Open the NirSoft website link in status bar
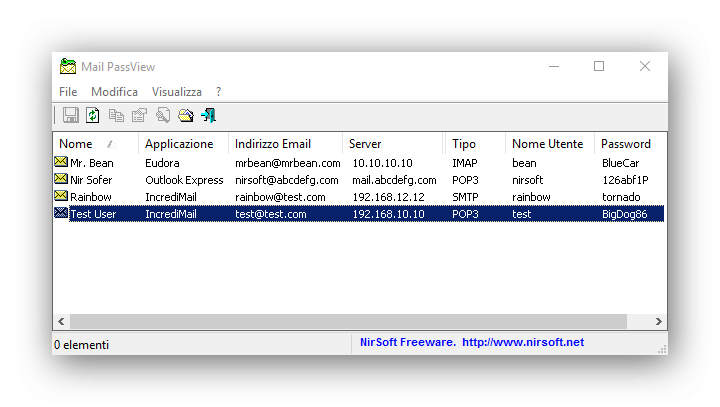The height and width of the screenshot is (407, 720). [x=523, y=342]
